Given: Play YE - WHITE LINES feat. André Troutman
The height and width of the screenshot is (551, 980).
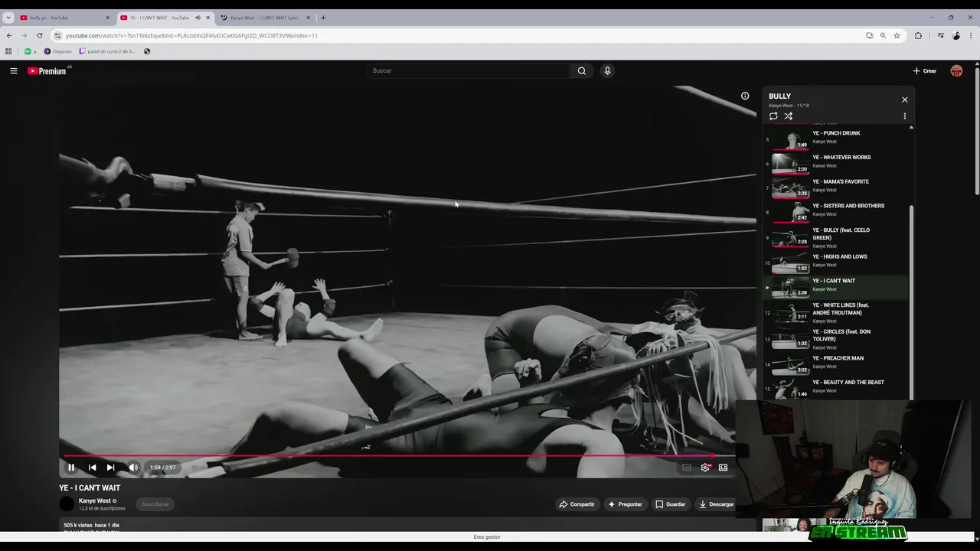Looking at the screenshot, I should point(836,313).
